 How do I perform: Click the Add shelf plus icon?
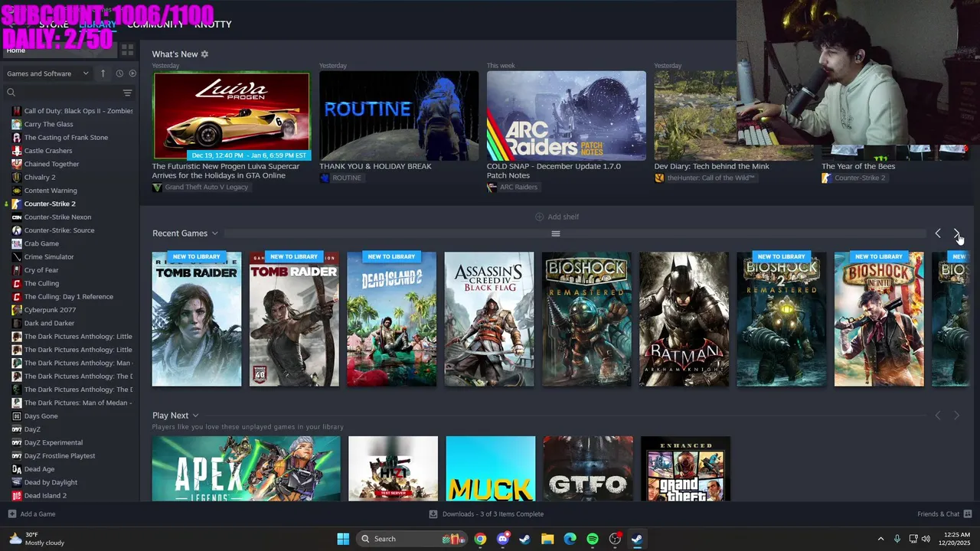(539, 217)
